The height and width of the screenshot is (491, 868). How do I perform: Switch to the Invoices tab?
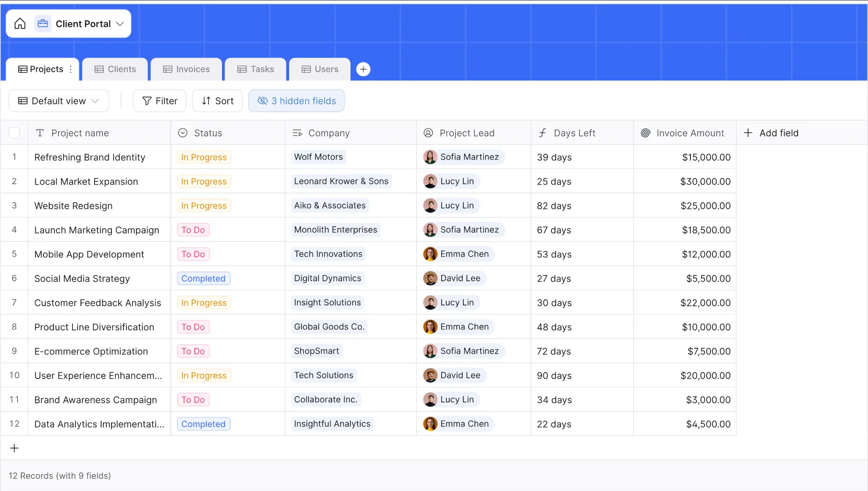[x=186, y=69]
